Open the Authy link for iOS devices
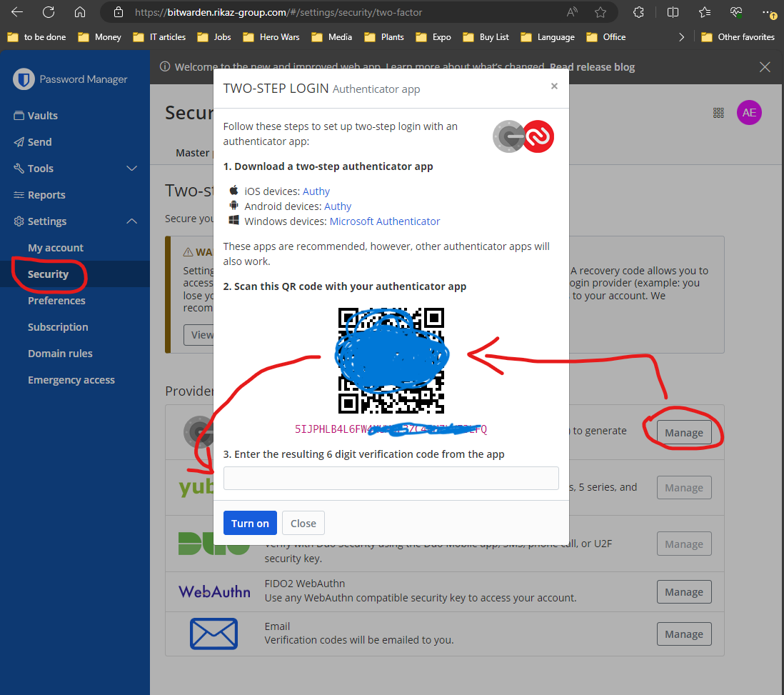Screen dimensions: 784x695 click(x=316, y=191)
